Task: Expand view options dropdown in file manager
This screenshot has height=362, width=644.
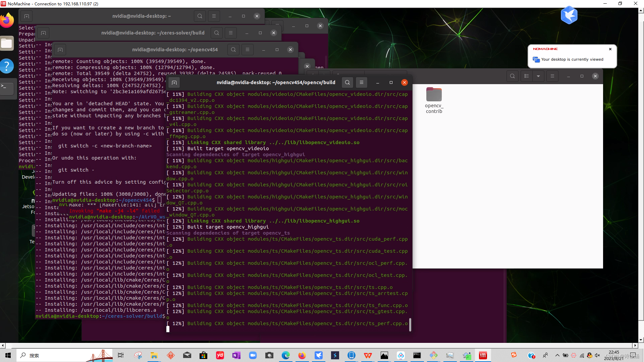Action: [x=538, y=76]
